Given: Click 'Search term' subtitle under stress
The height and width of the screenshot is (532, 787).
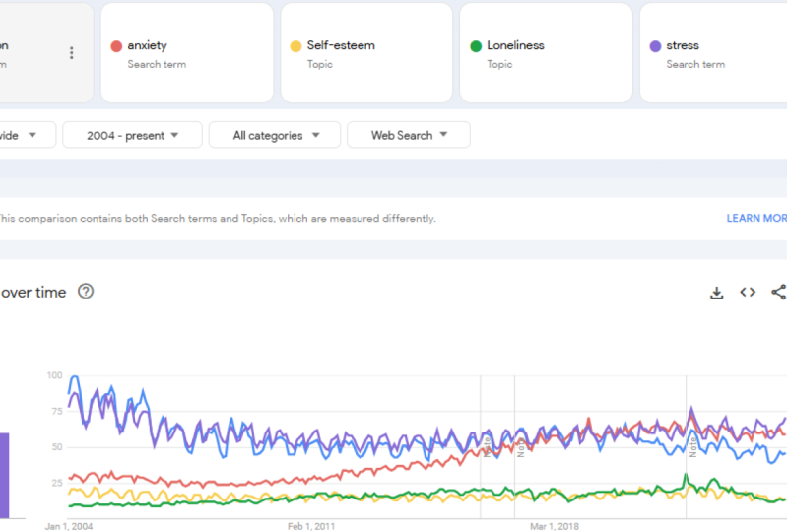Looking at the screenshot, I should pos(695,64).
